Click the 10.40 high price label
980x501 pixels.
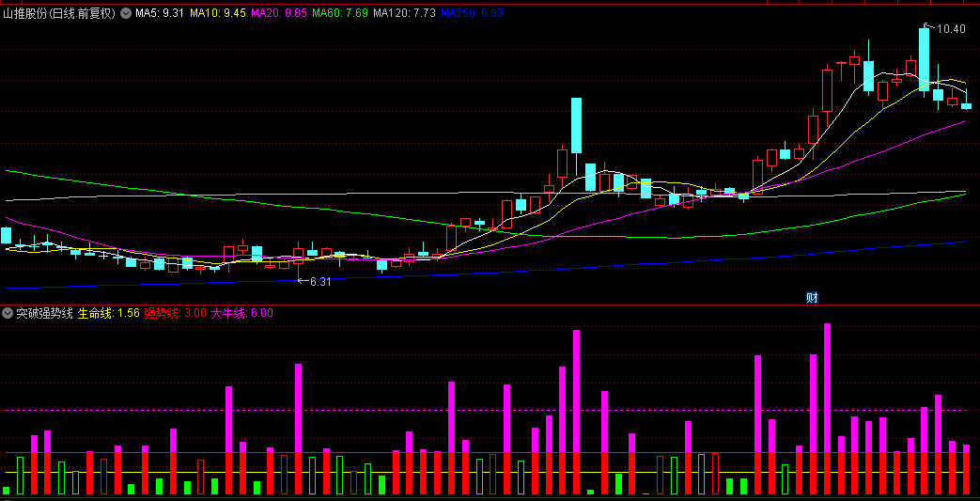pyautogui.click(x=950, y=29)
